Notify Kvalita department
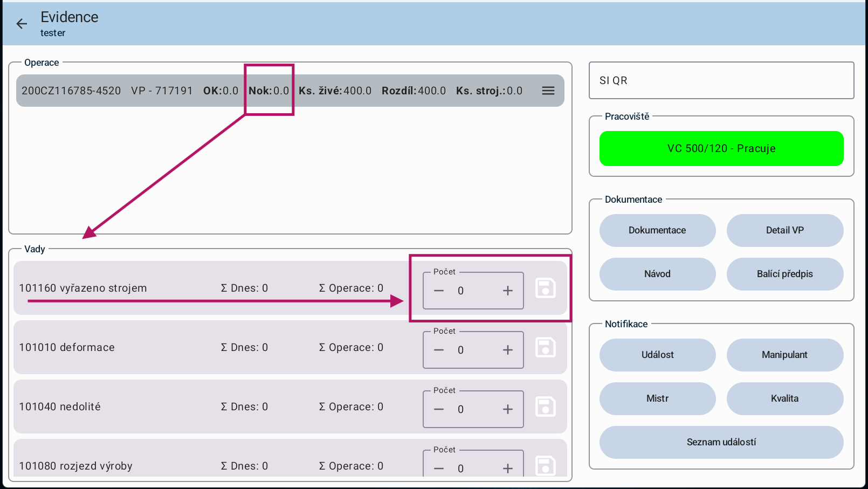This screenshot has height=489, width=868. point(784,398)
